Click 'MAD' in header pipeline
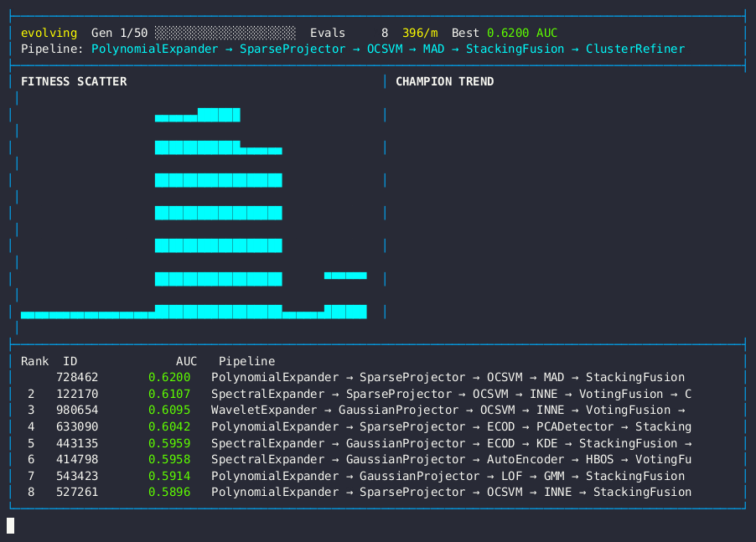This screenshot has height=542, width=756. [434, 49]
